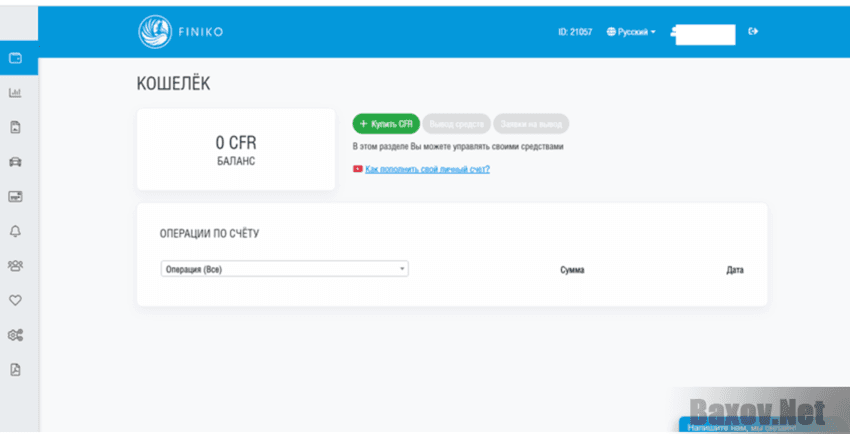Click the Вывод средств button
Image resolution: width=850 pixels, height=434 pixels.
(456, 124)
